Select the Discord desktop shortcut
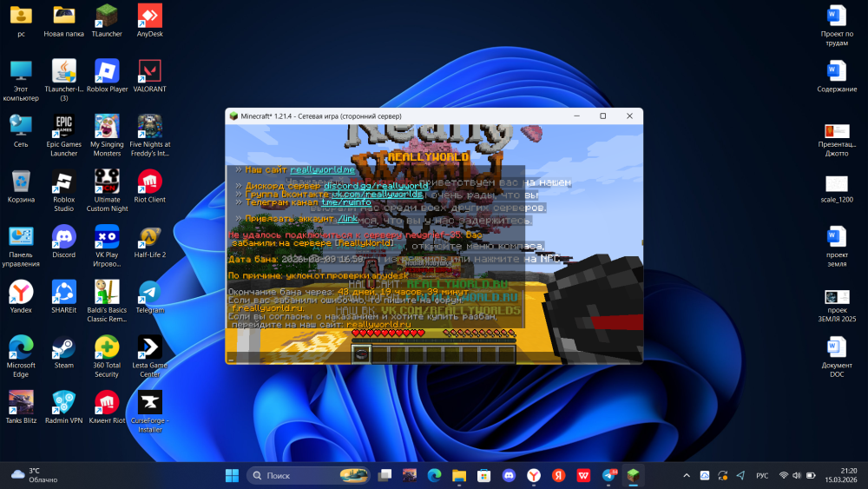This screenshot has width=868, height=489. (63, 242)
